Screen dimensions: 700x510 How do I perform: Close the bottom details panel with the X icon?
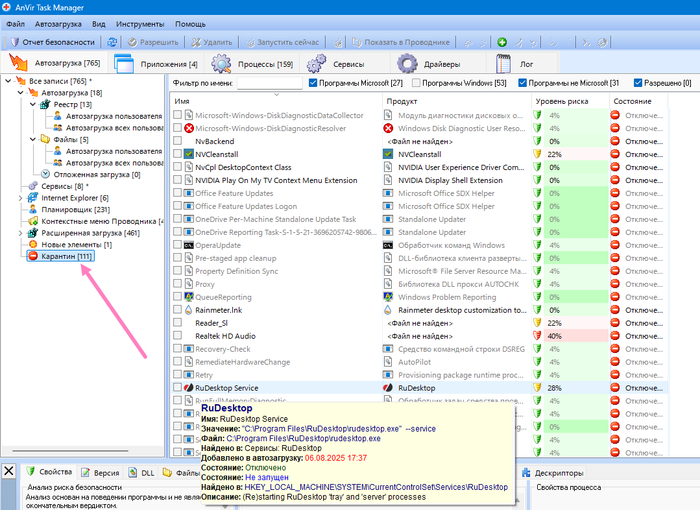[x=9, y=471]
